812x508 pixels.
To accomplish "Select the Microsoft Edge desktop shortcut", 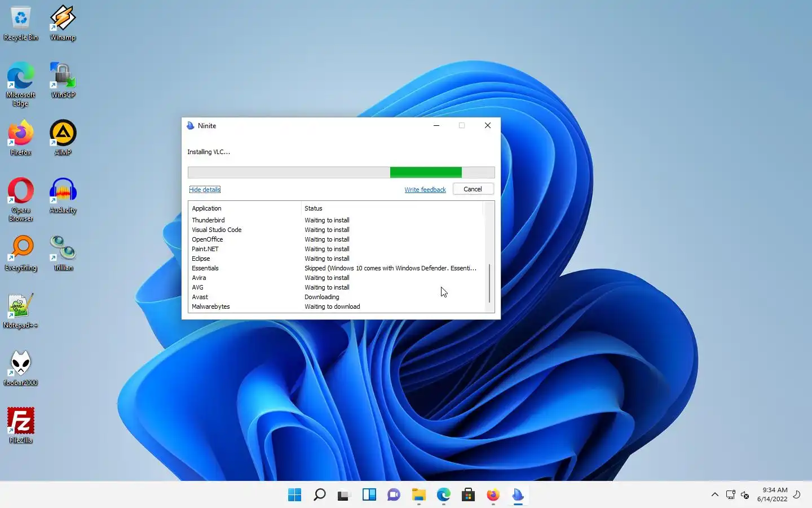I will point(21,84).
